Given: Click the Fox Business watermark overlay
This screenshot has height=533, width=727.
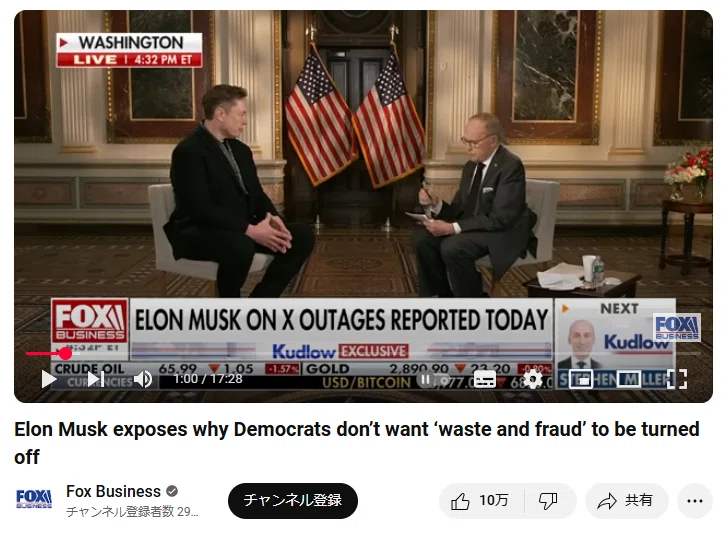Looking at the screenshot, I should click(676, 327).
